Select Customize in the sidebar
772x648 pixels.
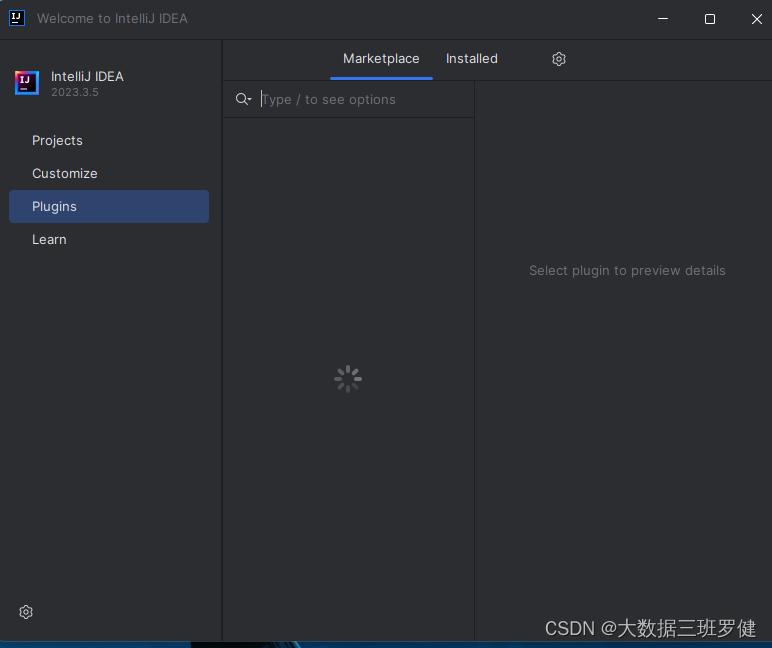click(109, 173)
